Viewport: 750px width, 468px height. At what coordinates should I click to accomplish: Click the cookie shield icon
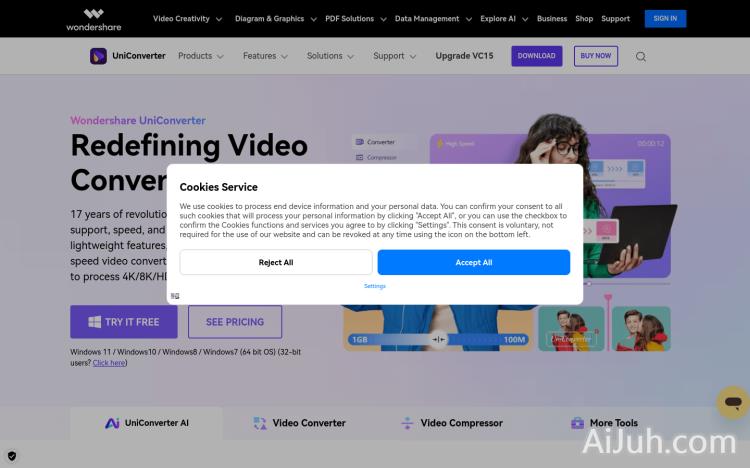[12, 455]
